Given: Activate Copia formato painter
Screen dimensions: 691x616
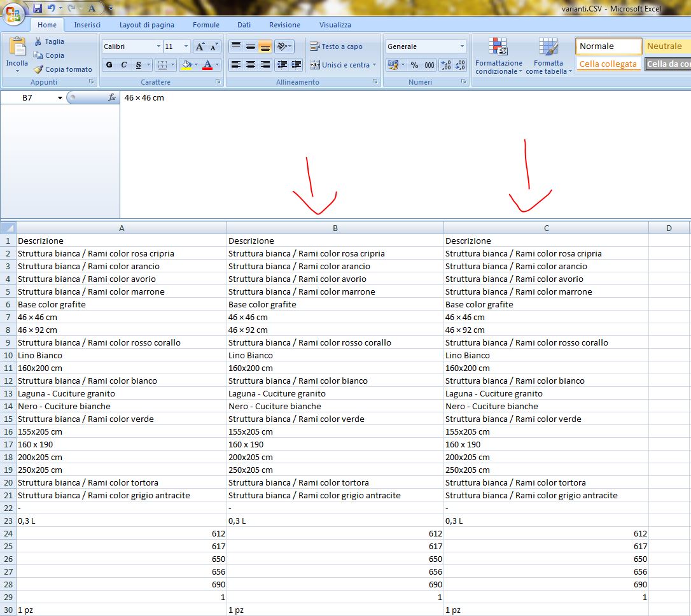Looking at the screenshot, I should (x=63, y=69).
